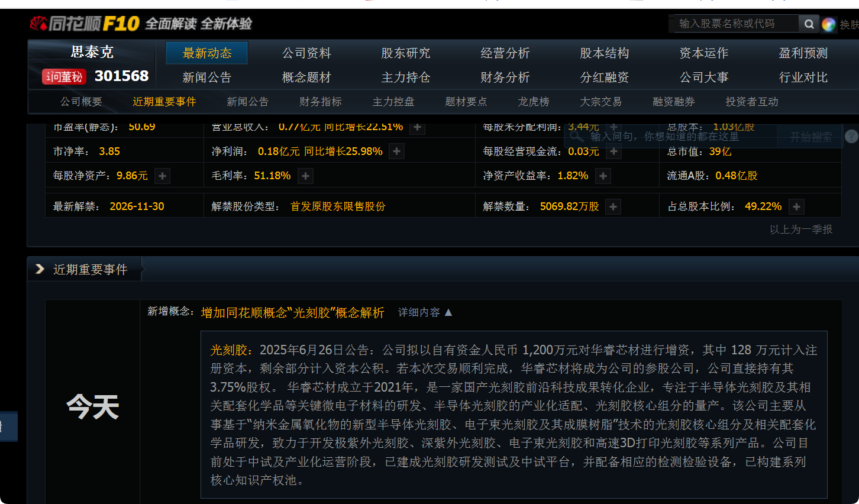859x504 pixels.
Task: Click the 输入问句 question input box
Action: [x=671, y=137]
